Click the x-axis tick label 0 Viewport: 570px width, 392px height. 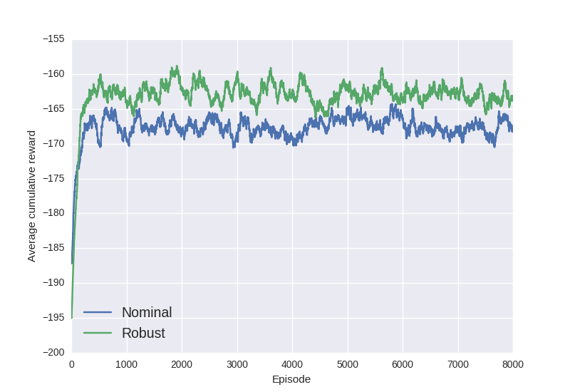pos(72,364)
